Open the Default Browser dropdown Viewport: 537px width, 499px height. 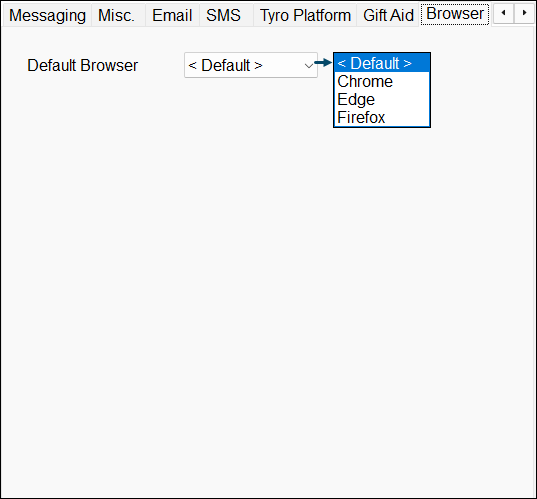tap(251, 65)
